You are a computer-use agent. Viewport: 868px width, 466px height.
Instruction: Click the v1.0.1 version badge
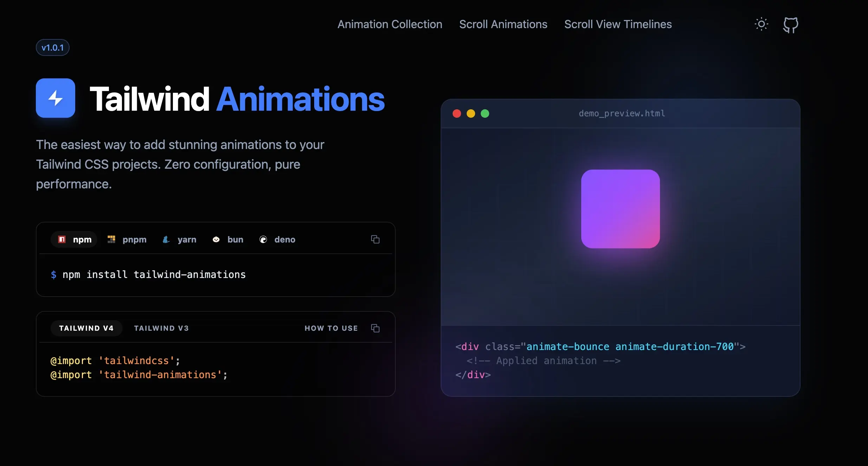pyautogui.click(x=52, y=47)
